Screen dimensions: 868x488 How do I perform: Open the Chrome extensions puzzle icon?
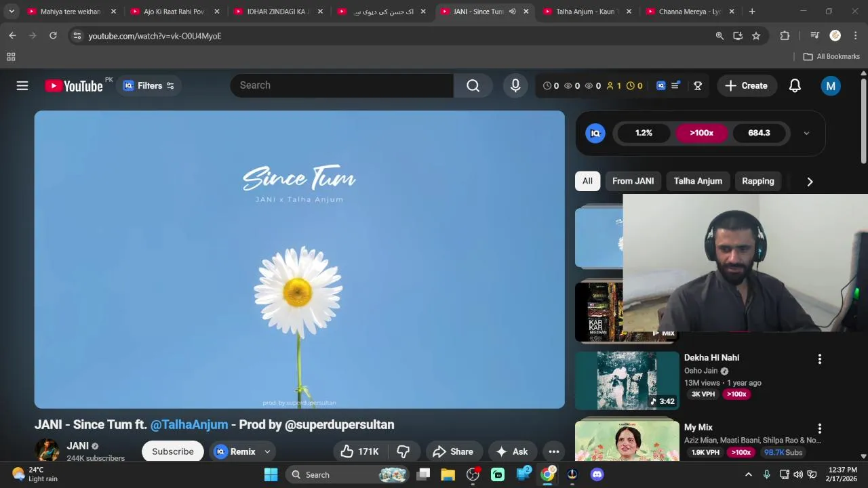[785, 36]
